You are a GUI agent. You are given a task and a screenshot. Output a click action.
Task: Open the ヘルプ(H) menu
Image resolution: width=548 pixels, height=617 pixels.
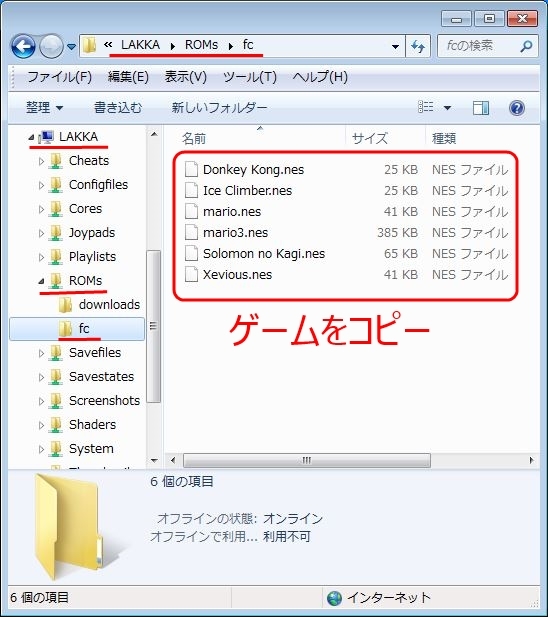pyautogui.click(x=320, y=77)
